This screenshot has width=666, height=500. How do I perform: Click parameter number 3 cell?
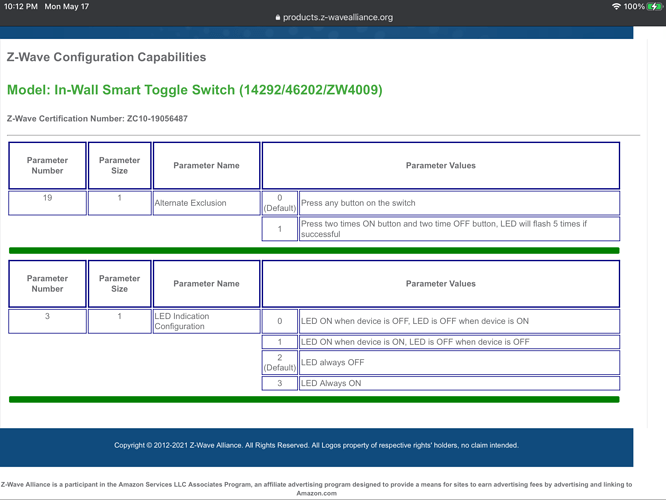pyautogui.click(x=47, y=321)
